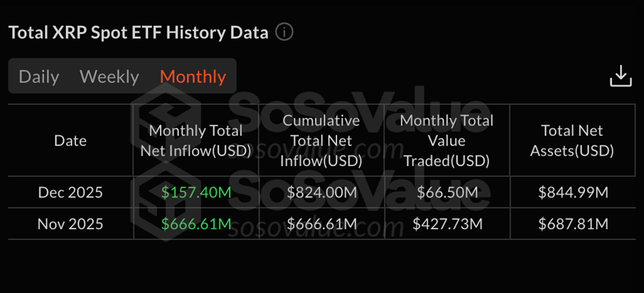The height and width of the screenshot is (293, 644).
Task: Click the $824.00M cumulative inflow cell
Action: (x=321, y=193)
